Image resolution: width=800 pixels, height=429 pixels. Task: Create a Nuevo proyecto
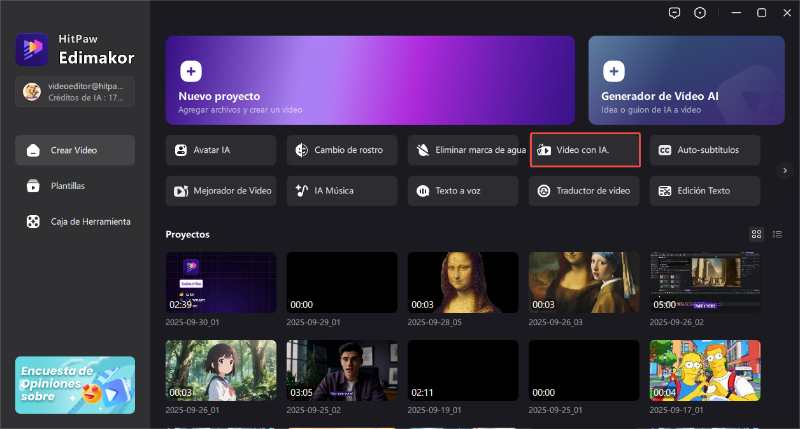click(370, 80)
